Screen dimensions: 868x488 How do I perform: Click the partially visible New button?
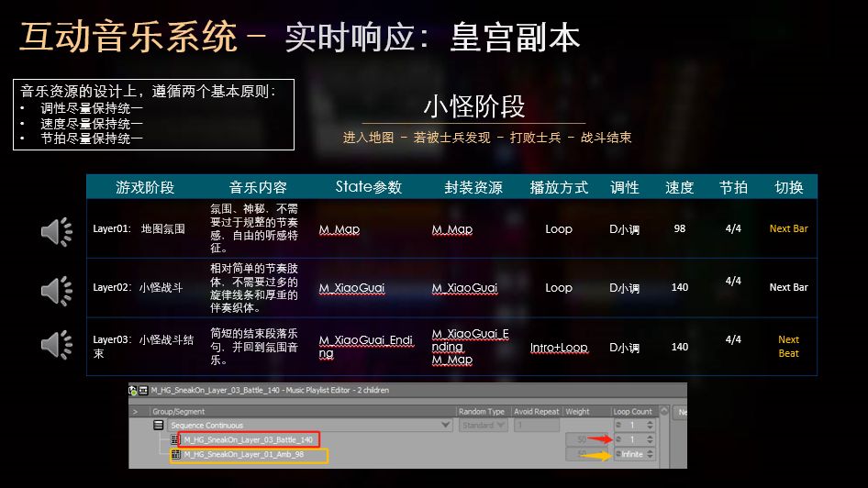pyautogui.click(x=680, y=412)
